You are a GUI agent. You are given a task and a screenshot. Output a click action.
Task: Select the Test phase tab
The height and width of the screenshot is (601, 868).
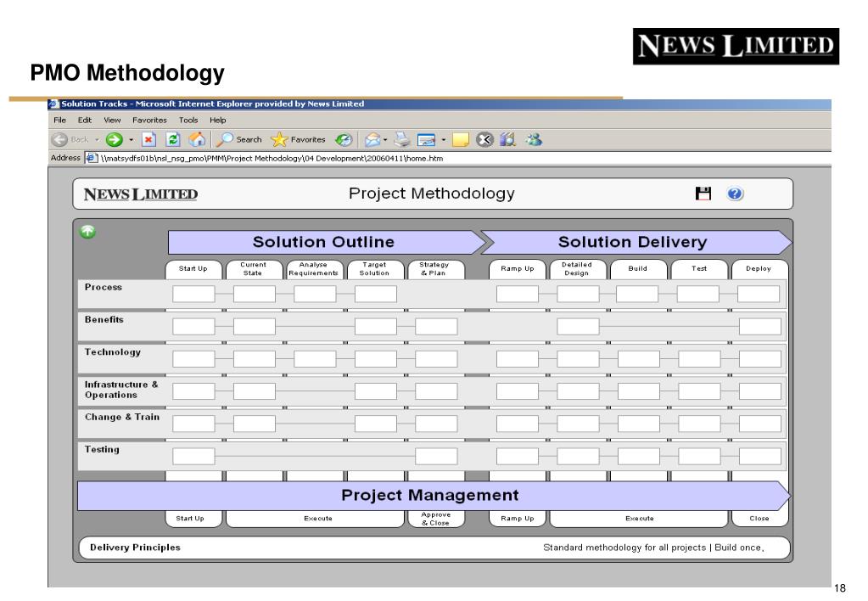(698, 268)
